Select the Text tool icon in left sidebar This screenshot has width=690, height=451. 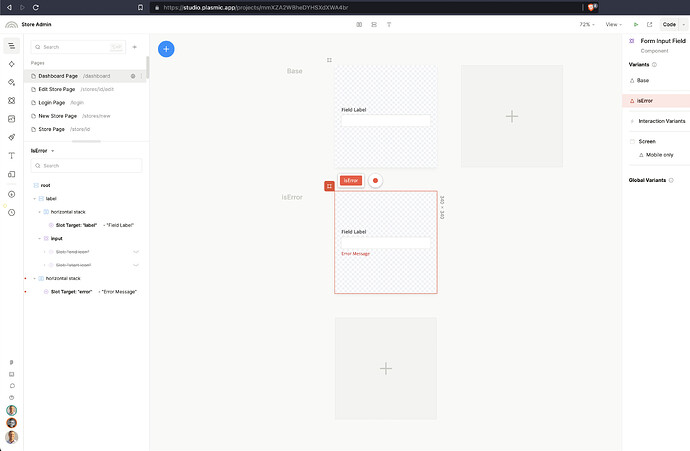click(x=11, y=156)
